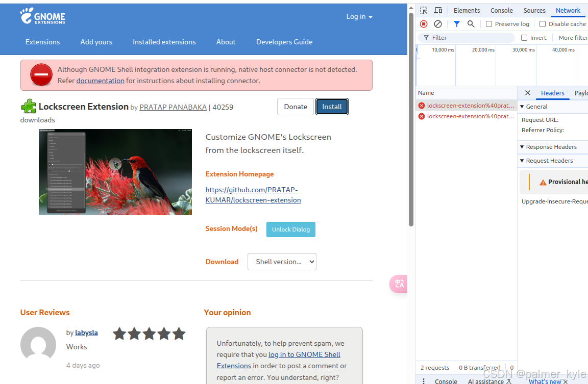This screenshot has height=384, width=588.
Task: Open the Payload tab
Action: point(581,93)
